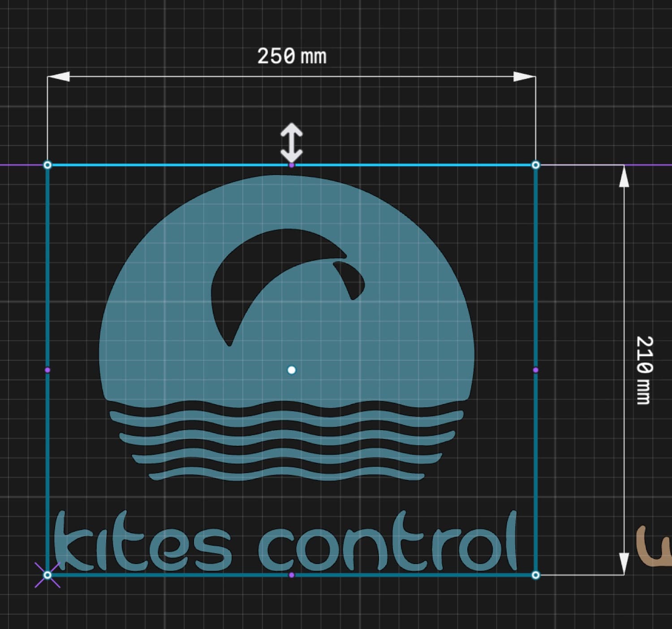
Task: Select the top-left corner handle of the rectangle
Action: click(x=47, y=165)
